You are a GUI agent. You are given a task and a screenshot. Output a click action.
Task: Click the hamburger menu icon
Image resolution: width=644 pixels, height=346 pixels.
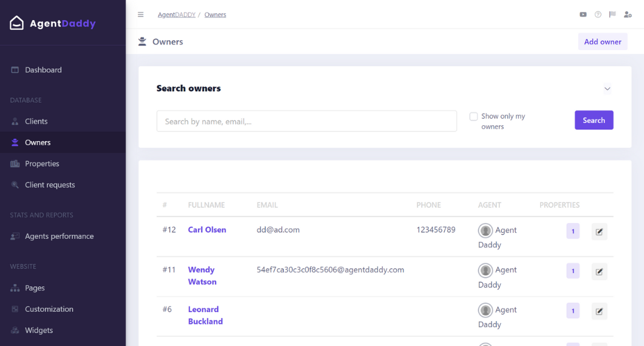[140, 15]
